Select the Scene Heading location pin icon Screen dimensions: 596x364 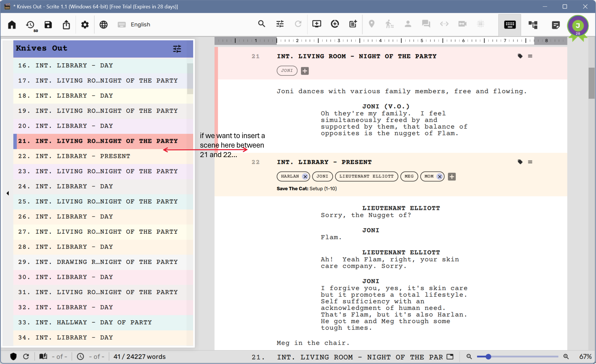[x=371, y=24]
